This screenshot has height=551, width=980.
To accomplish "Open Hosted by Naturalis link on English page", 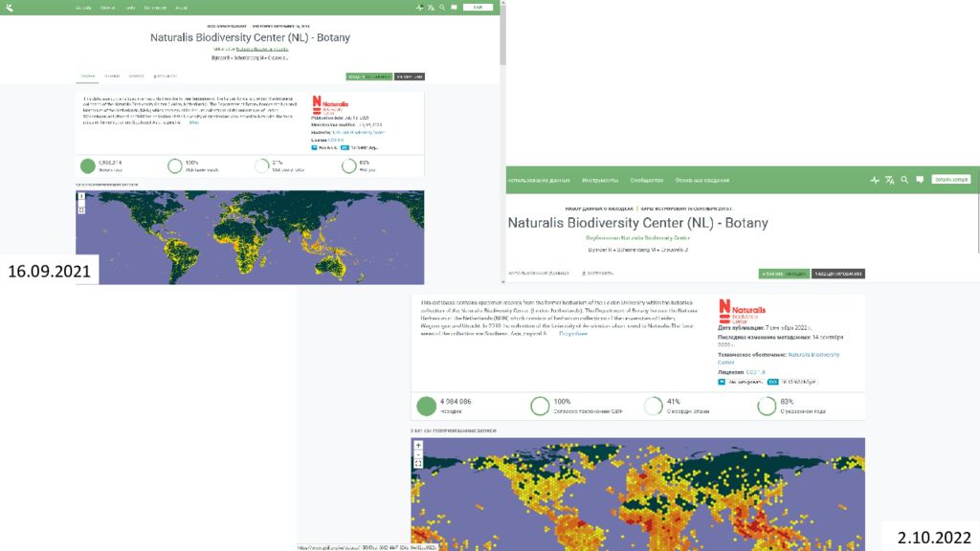I will [358, 132].
